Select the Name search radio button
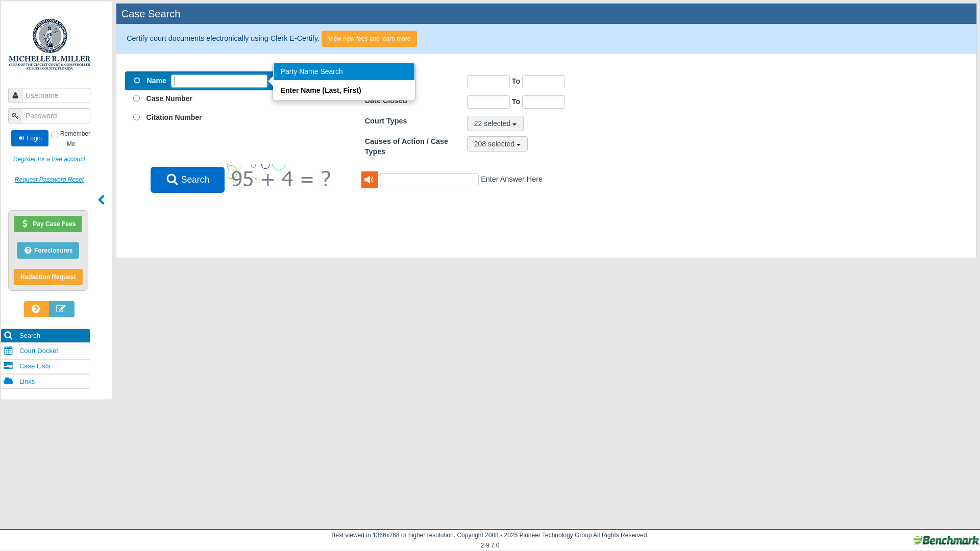Viewport: 980px width, 551px height. click(137, 81)
